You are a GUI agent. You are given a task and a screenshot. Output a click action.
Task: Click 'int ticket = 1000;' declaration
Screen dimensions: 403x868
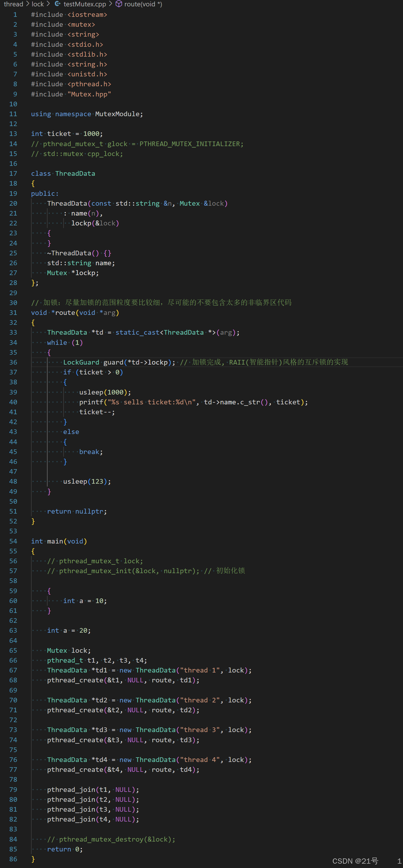67,134
